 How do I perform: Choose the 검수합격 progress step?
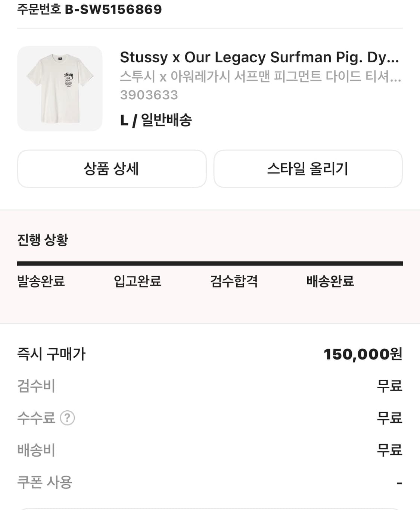point(234,281)
